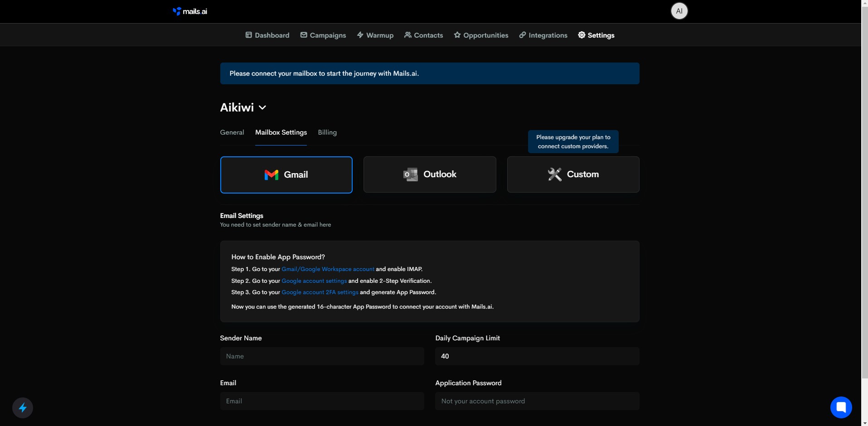Focus the Sender Name input field
This screenshot has height=426, width=868.
[x=322, y=356]
